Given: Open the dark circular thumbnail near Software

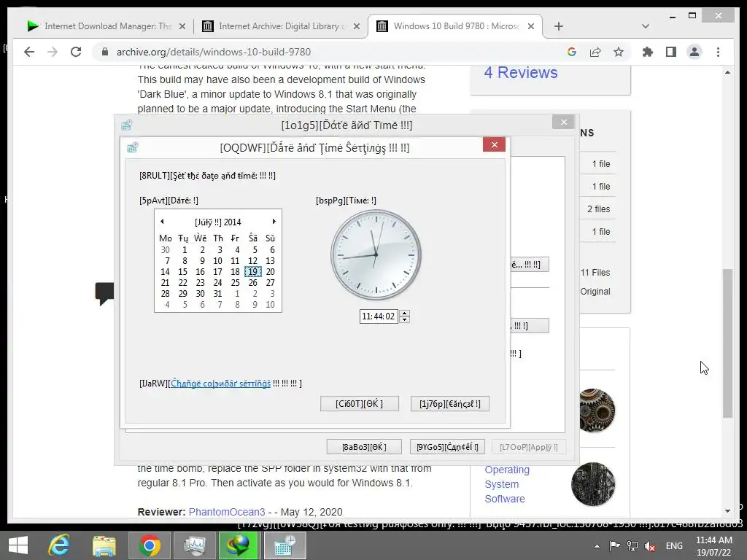Looking at the screenshot, I should pyautogui.click(x=593, y=484).
